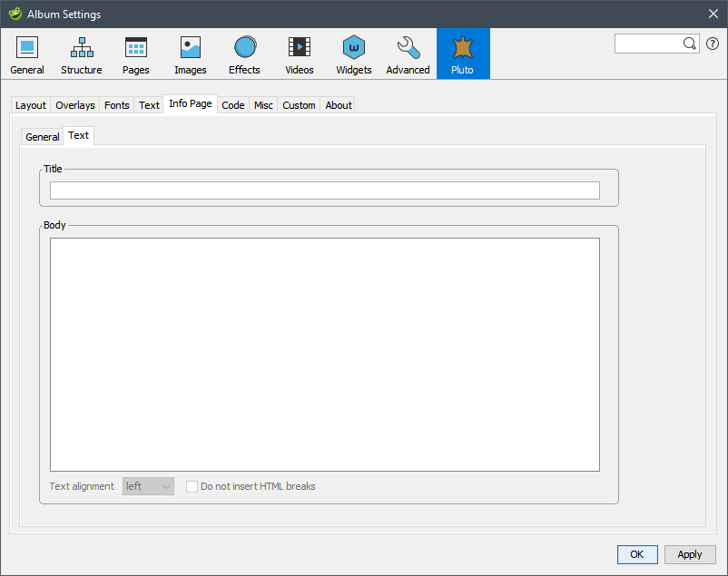
Task: Select the Pluto skin settings
Action: (x=463, y=54)
